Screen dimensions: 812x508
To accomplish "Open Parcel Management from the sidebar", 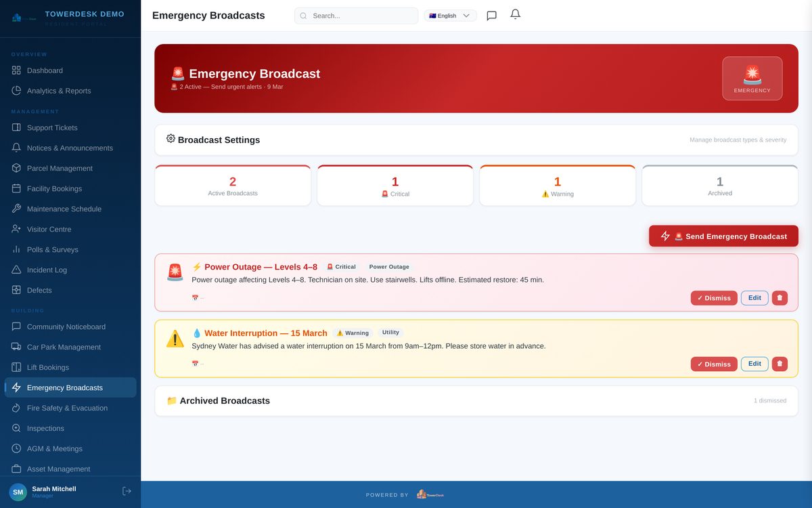I will coord(16,168).
